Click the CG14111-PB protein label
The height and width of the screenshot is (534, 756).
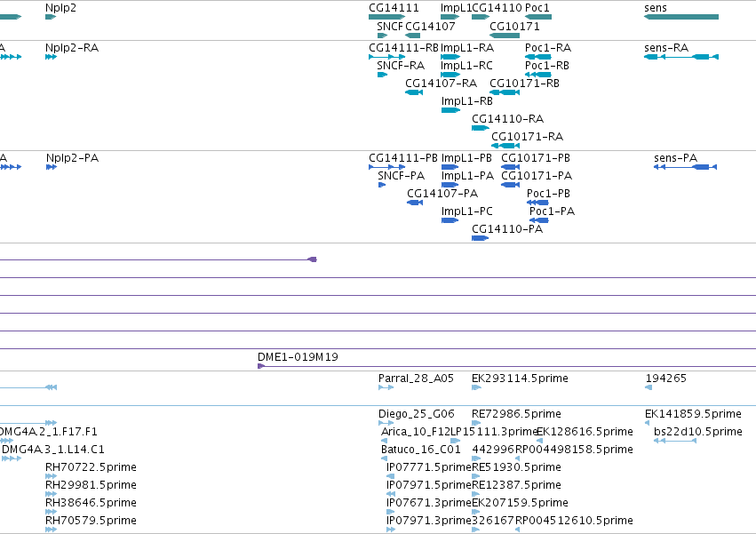pos(403,158)
